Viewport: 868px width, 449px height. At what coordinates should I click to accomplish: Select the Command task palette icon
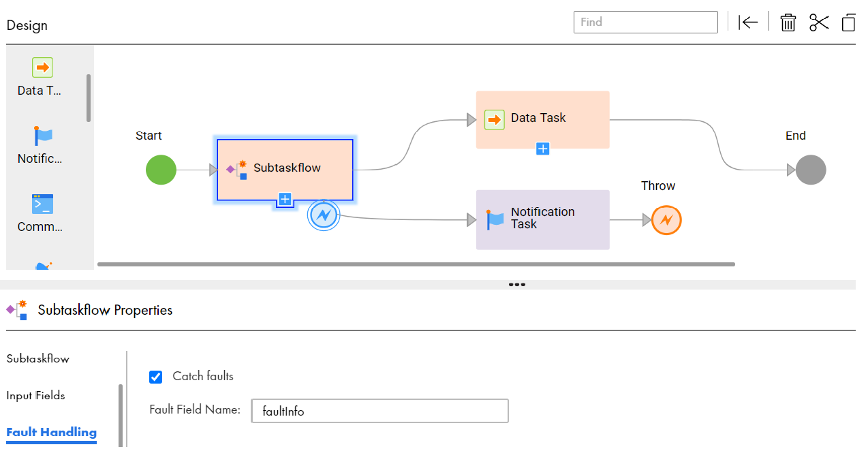(x=42, y=204)
